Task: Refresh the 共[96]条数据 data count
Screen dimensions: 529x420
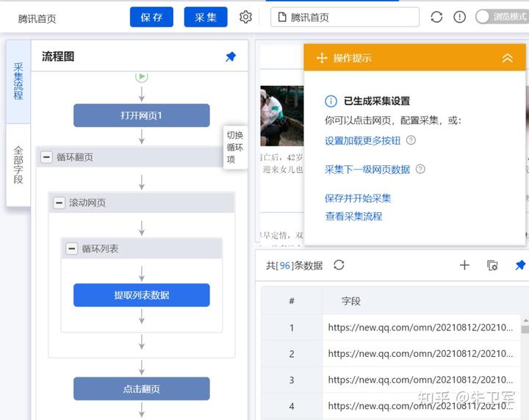Action: [x=339, y=265]
